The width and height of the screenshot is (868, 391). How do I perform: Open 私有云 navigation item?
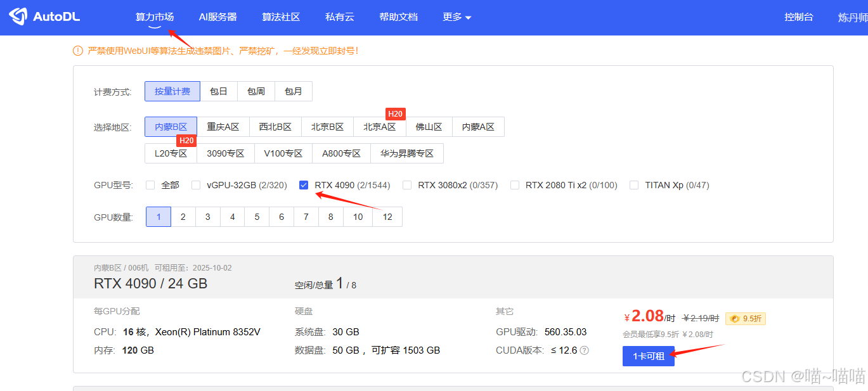340,17
